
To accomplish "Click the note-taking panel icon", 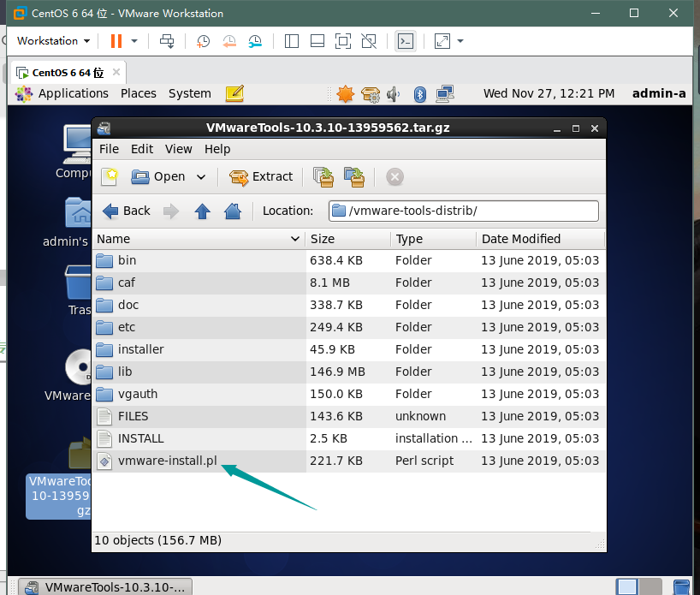I will tap(234, 93).
